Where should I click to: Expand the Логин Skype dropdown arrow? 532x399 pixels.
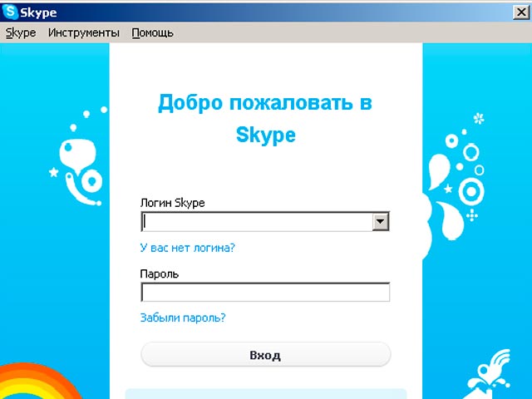pyautogui.click(x=381, y=222)
